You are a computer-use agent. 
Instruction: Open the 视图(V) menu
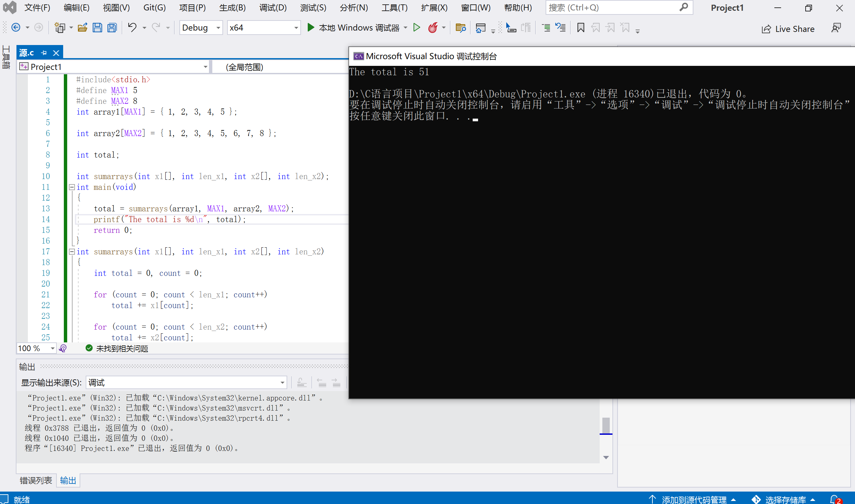[x=117, y=7]
